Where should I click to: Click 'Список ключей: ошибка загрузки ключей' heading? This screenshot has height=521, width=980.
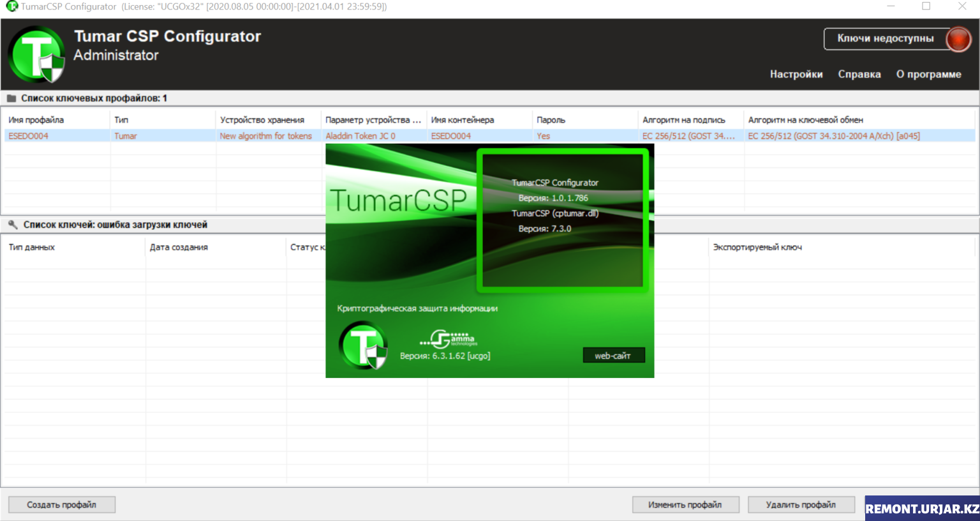[115, 225]
